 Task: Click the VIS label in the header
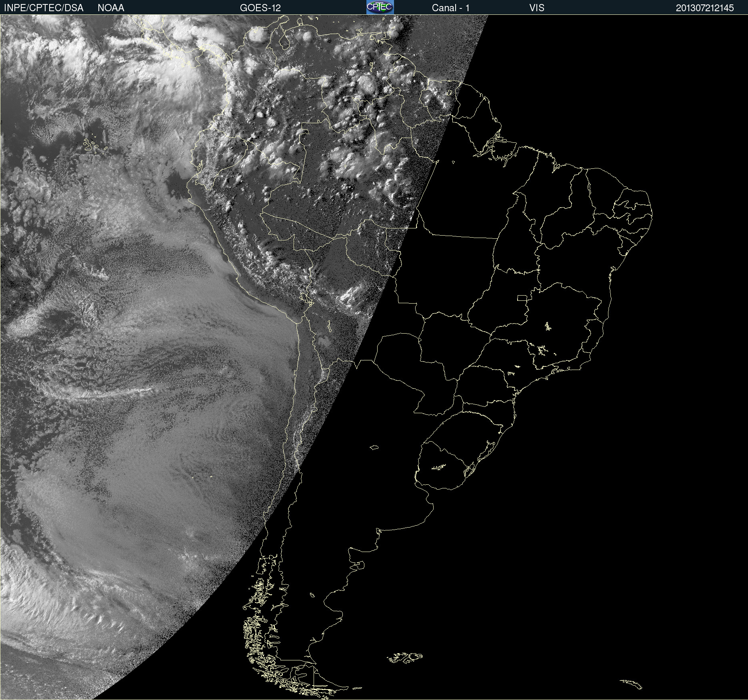pos(537,8)
